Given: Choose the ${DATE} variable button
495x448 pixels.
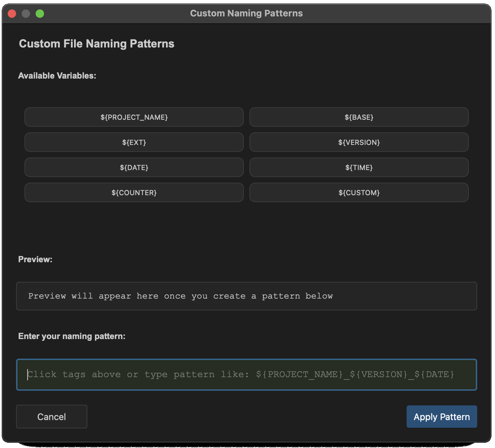Looking at the screenshot, I should [134, 167].
